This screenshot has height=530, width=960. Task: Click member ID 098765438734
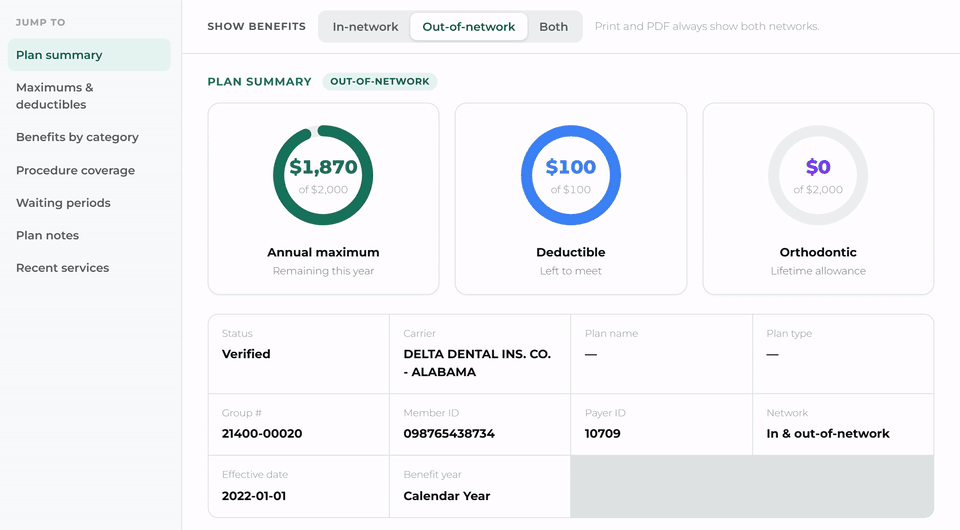click(x=449, y=433)
